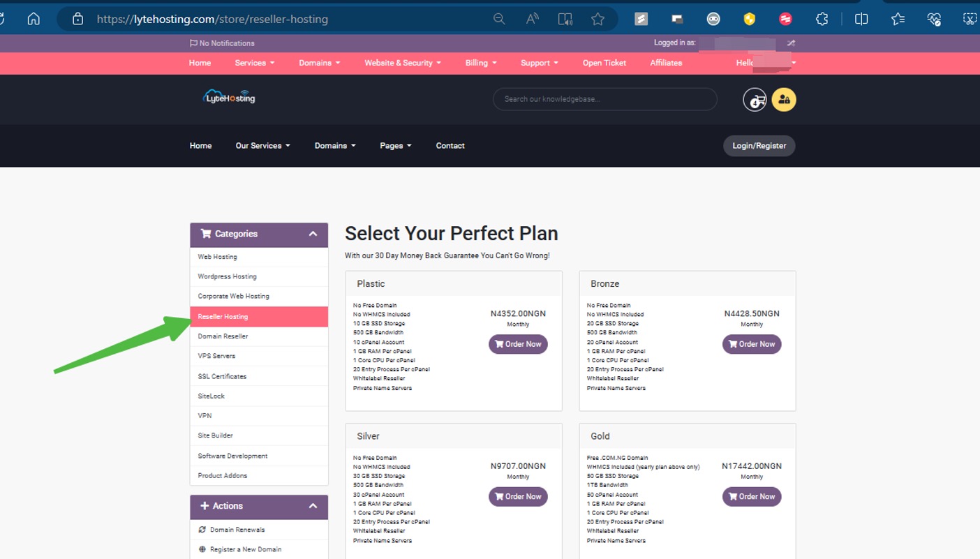Collapse the Actions panel chevron
The width and height of the screenshot is (980, 559).
point(313,506)
